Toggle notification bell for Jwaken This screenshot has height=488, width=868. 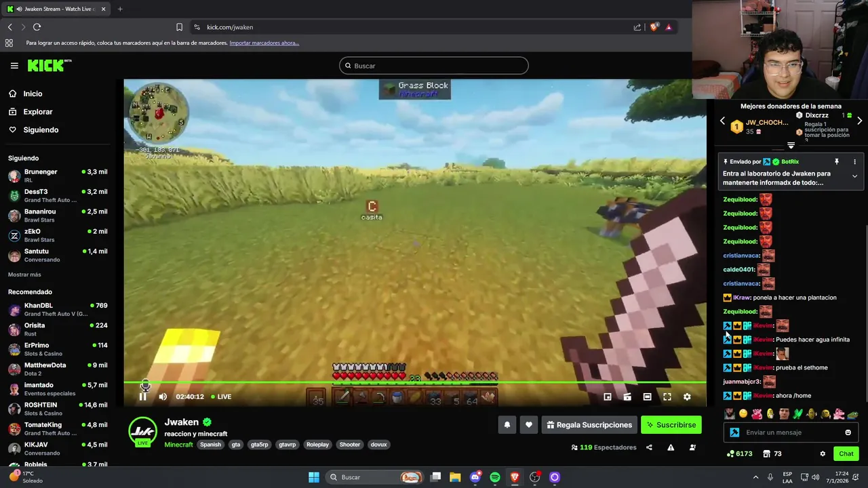pyautogui.click(x=507, y=425)
